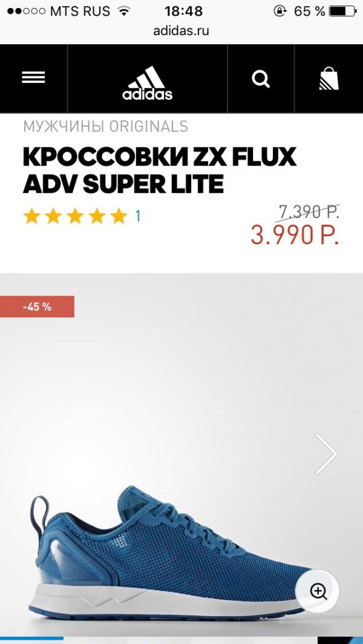Show next product photo with right arrow
The image size is (363, 644).
(x=327, y=454)
